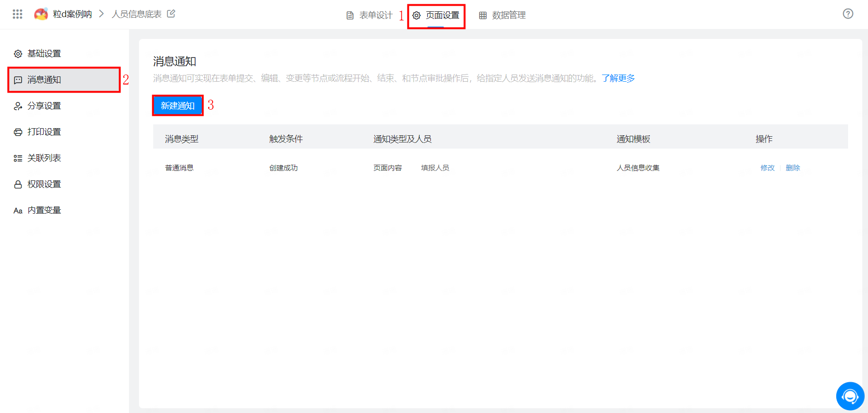Click the 操作 column header

(764, 139)
